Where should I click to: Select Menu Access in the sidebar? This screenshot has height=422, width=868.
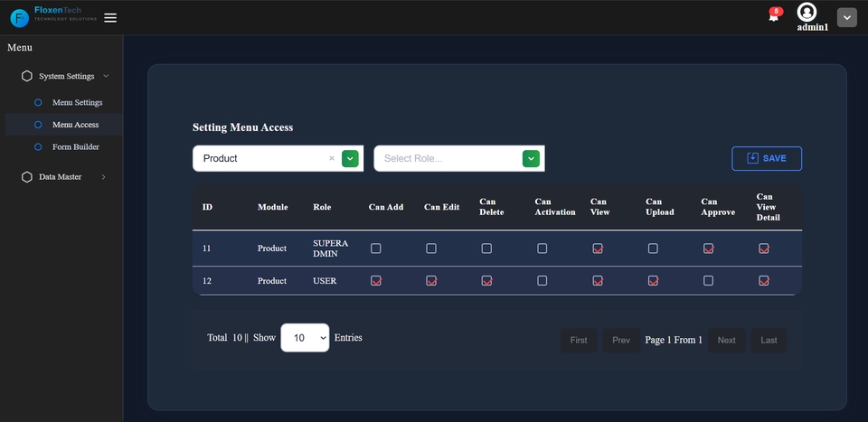pos(75,125)
